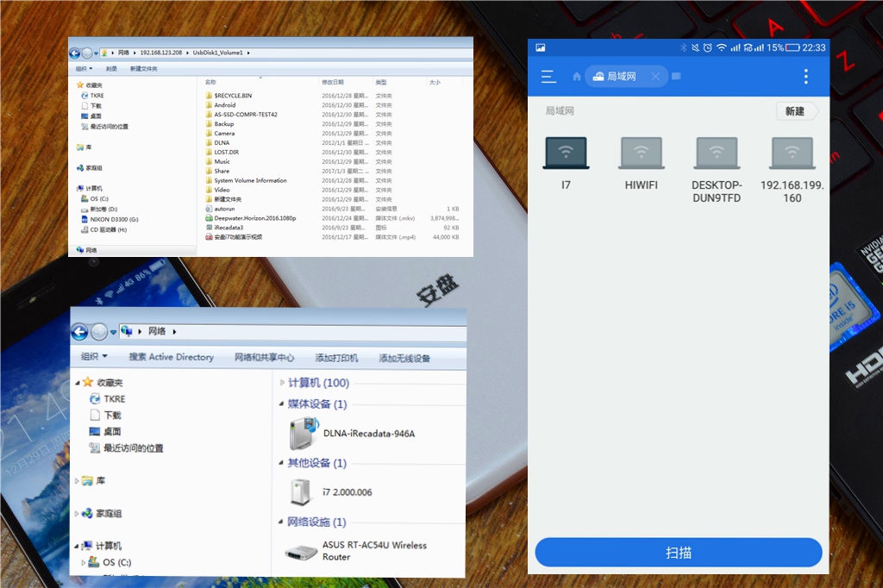Sort by the 大小 column header
This screenshot has height=588, width=883.
[x=435, y=82]
